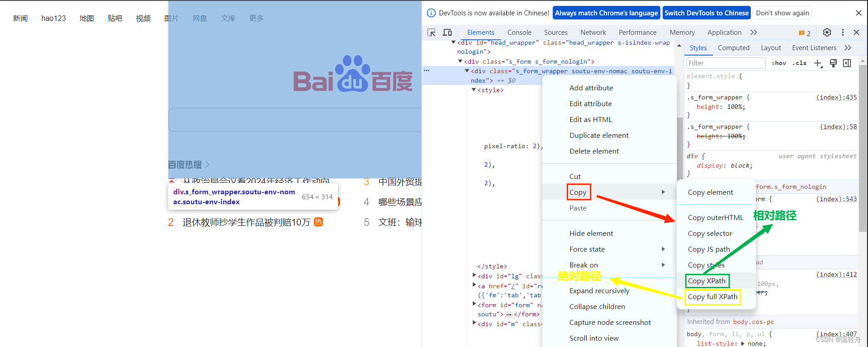868x347 pixels.
Task: Open DevTools settings gear
Action: (827, 33)
